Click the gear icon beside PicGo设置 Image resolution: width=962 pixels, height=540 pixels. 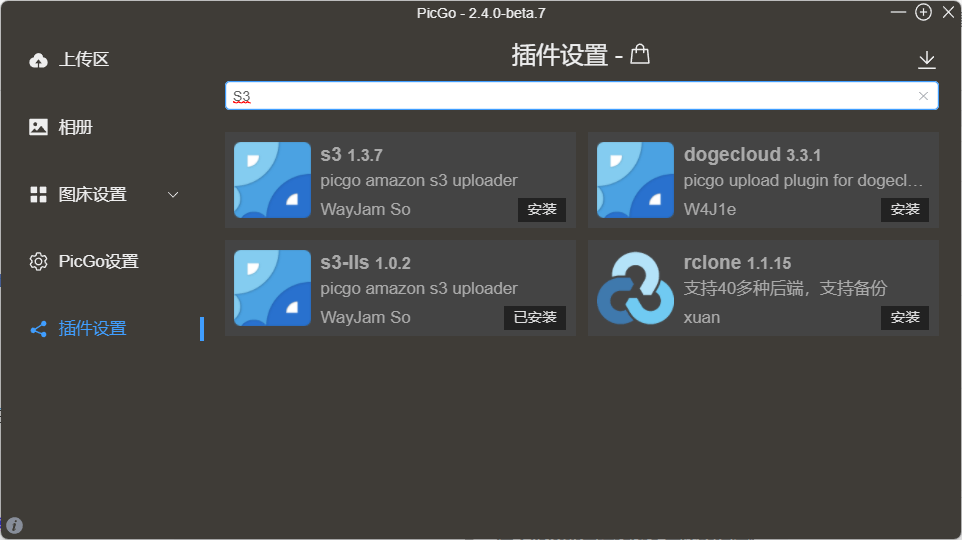[x=38, y=261]
